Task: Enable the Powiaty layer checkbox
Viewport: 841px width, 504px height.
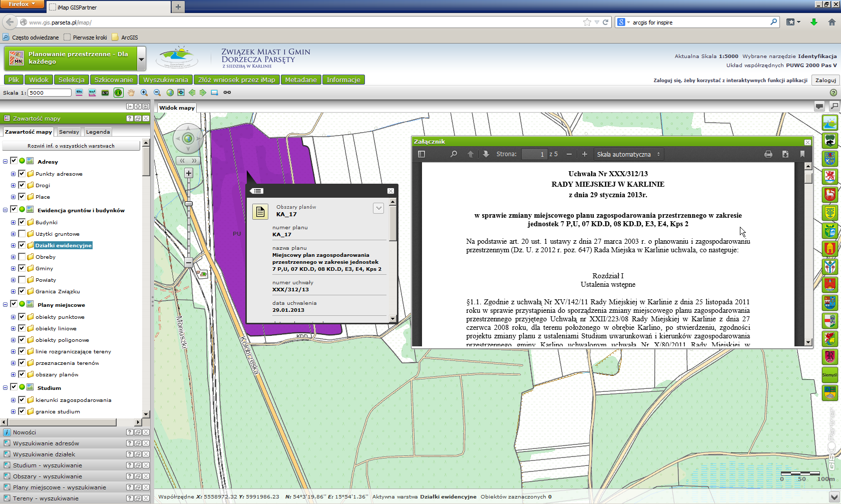Action: click(22, 280)
